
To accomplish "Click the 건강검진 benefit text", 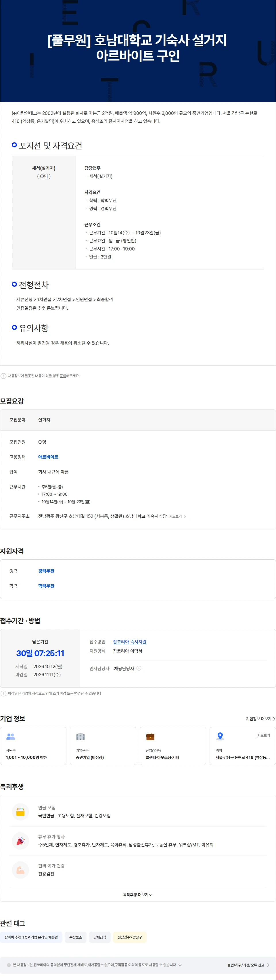I will pos(46,874).
